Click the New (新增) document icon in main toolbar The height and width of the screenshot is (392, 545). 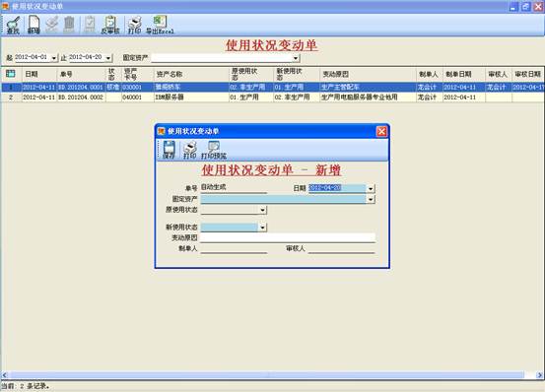(34, 25)
